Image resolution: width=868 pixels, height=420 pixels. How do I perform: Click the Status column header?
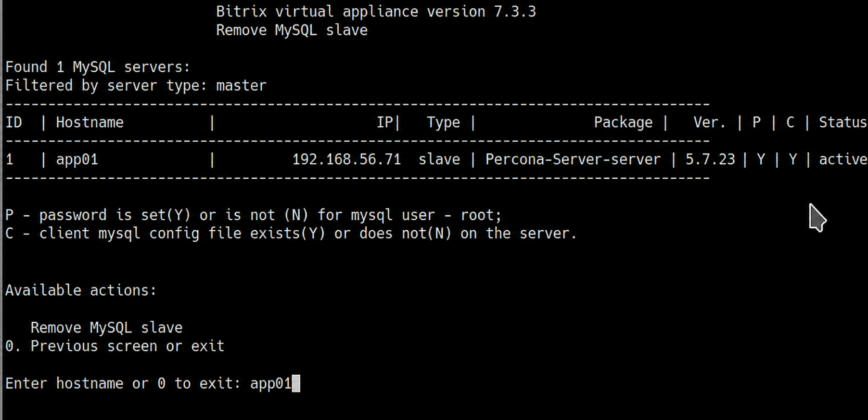coord(843,122)
